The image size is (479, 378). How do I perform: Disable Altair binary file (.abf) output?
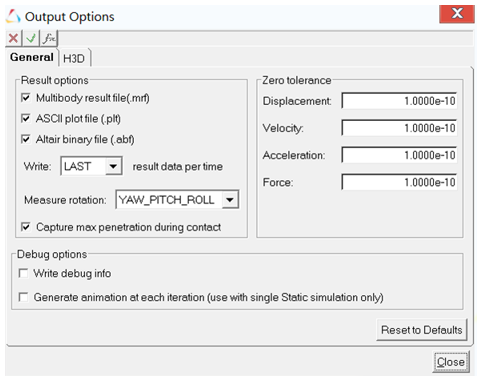(x=26, y=139)
